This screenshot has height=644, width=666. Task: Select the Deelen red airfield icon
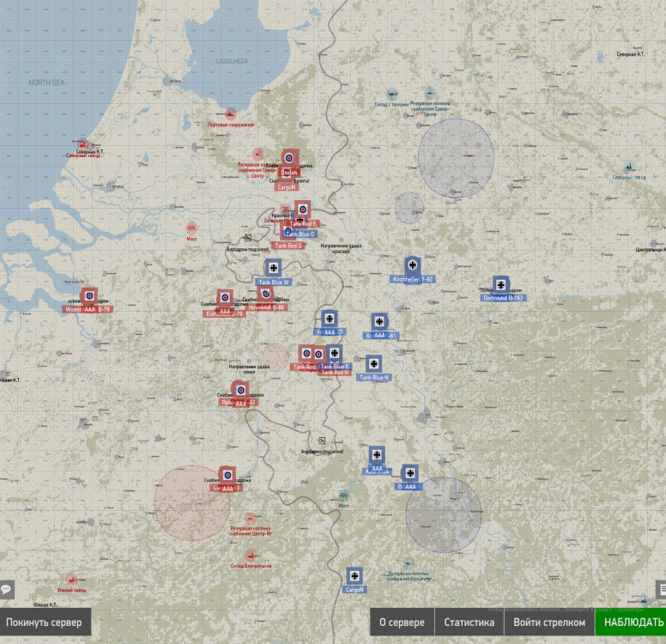click(289, 158)
